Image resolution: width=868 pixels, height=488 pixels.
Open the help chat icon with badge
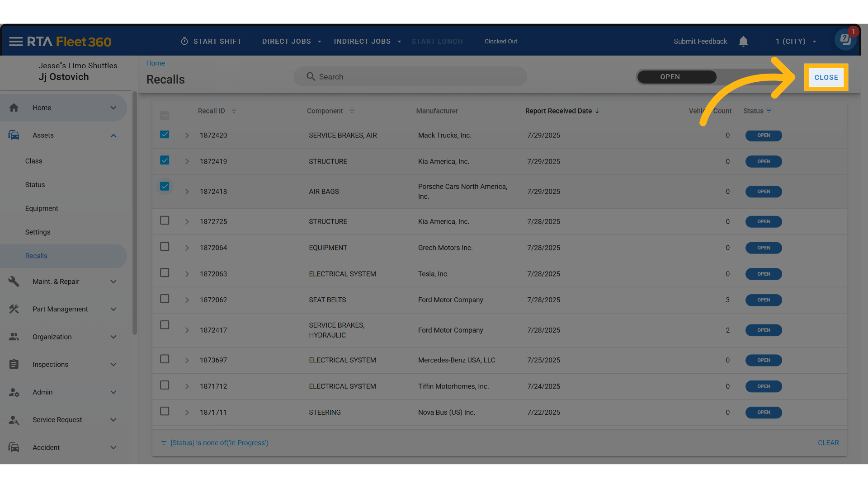[x=845, y=40]
